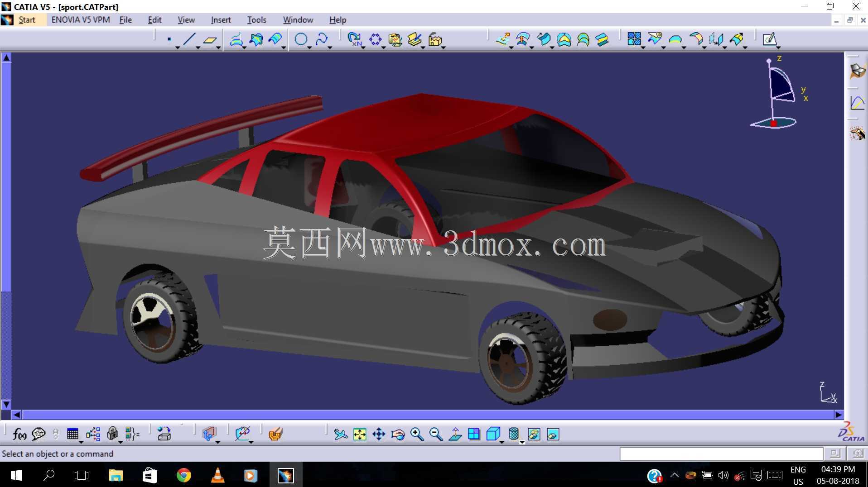This screenshot has width=868, height=487.
Task: Click the Multi-View layout icon
Action: coord(474,434)
